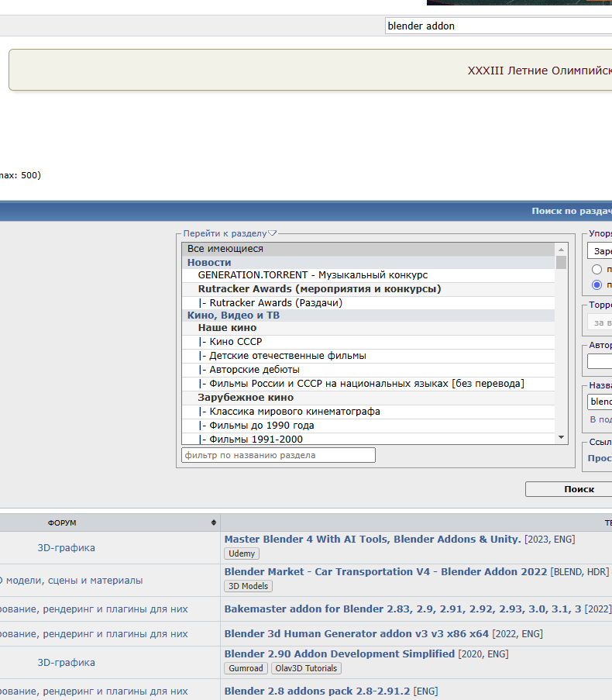Select '|- Кино СССР' subsection
This screenshot has width=612, height=700.
(368, 342)
